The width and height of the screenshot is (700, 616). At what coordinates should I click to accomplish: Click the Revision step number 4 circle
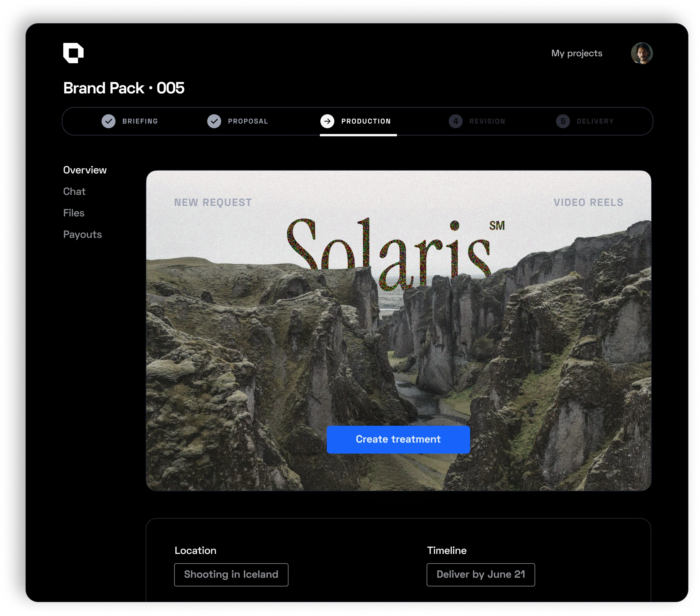455,121
